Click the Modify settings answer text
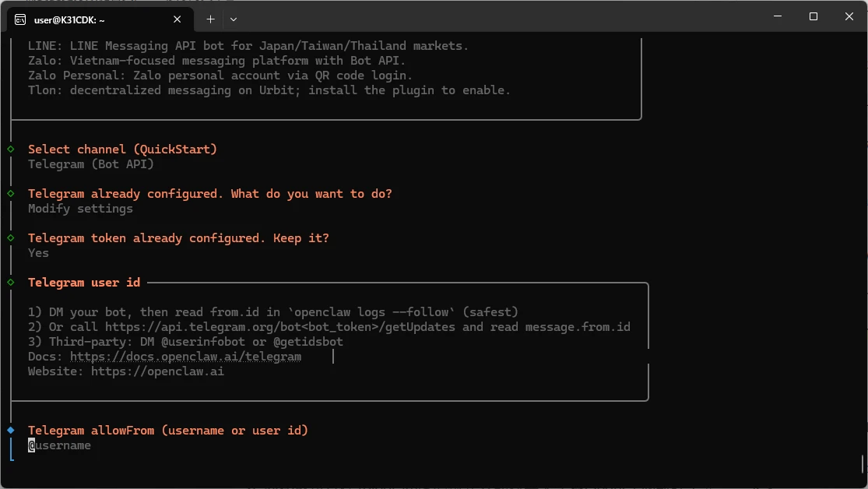Image resolution: width=868 pixels, height=489 pixels. click(x=80, y=209)
